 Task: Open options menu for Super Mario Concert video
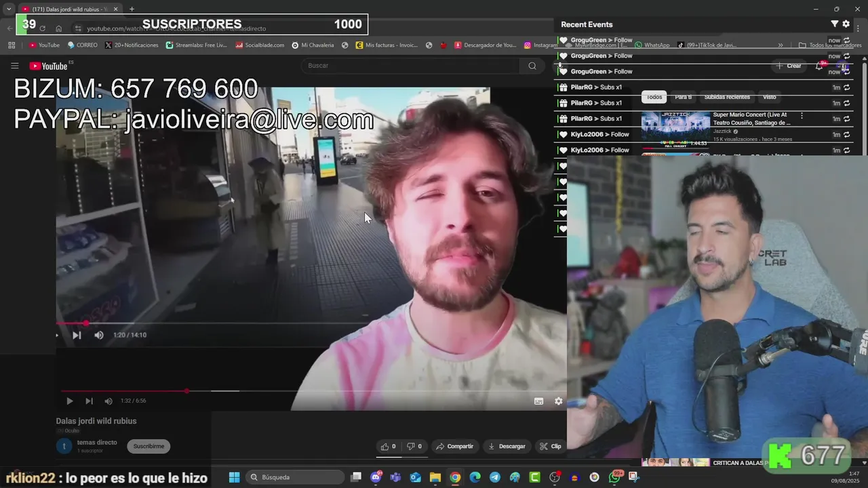pyautogui.click(x=802, y=116)
